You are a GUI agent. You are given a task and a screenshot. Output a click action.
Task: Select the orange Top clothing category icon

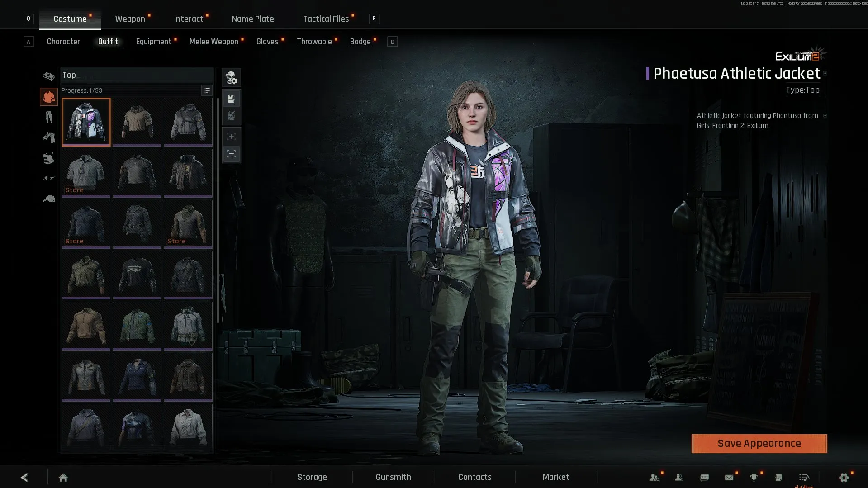click(49, 97)
